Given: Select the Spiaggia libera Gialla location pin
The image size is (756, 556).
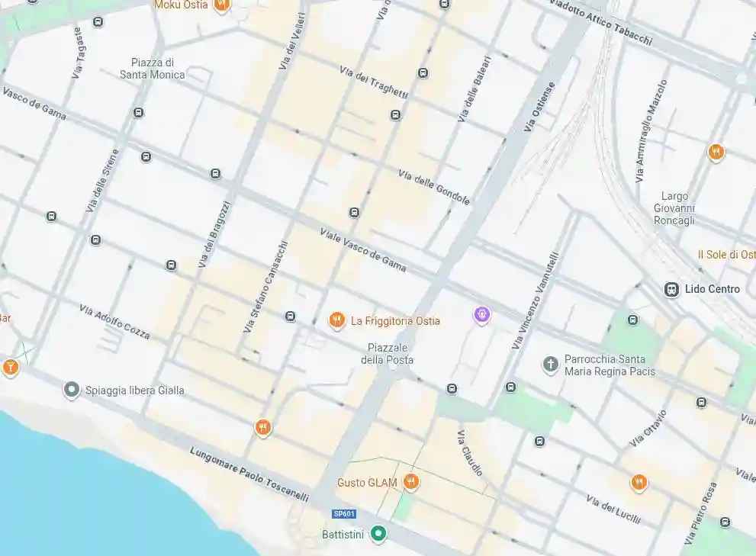Looking at the screenshot, I should [x=72, y=390].
